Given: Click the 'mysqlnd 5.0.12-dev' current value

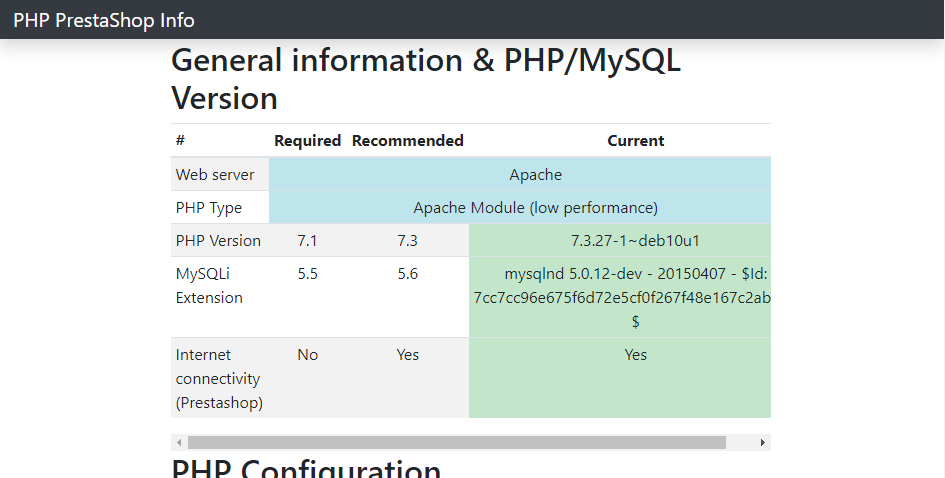Looking at the screenshot, I should 621,298.
